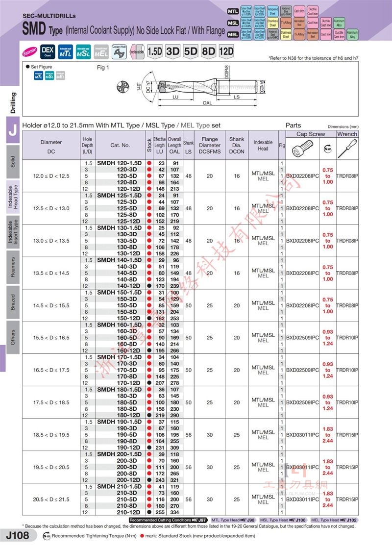The width and height of the screenshot is (392, 549).
Task: Click the 'Cat. No.' column header
Action: click(120, 145)
